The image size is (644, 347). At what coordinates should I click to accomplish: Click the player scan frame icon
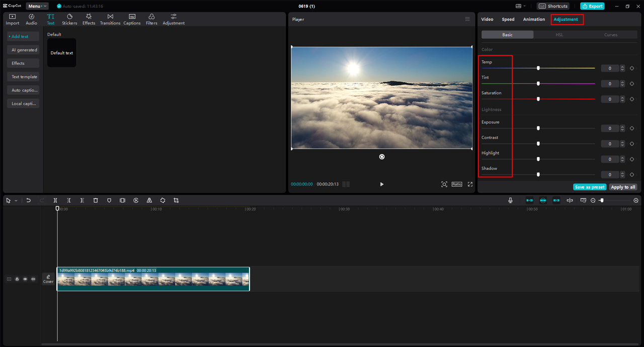pos(444,184)
